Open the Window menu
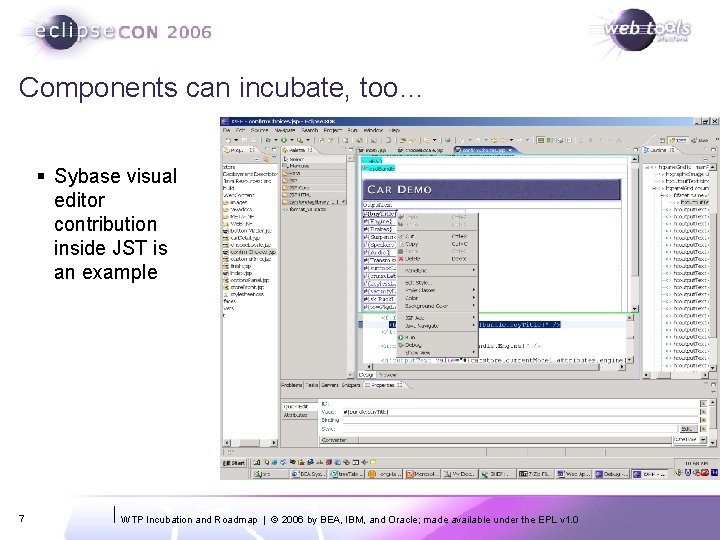The width and height of the screenshot is (720, 540). tap(373, 130)
